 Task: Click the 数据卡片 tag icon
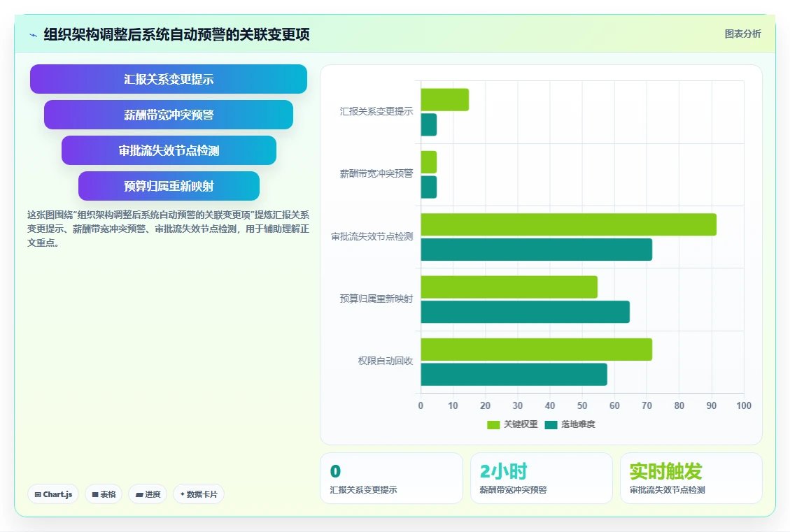pyautogui.click(x=183, y=494)
